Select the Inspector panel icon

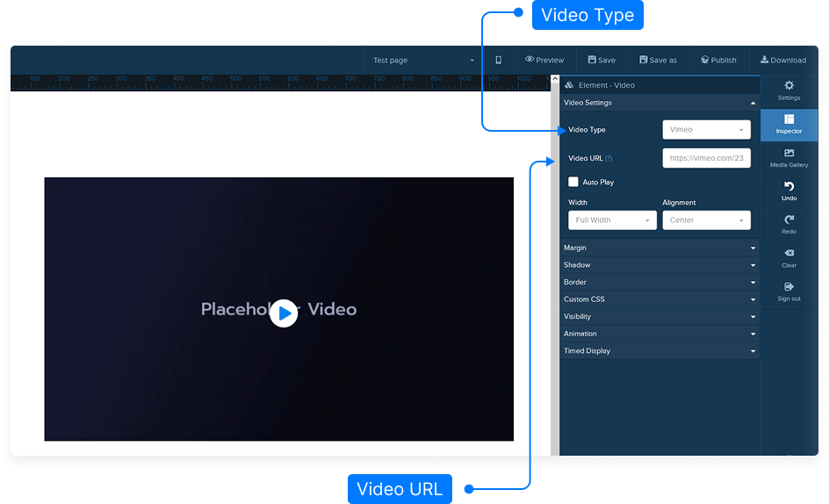(x=789, y=119)
